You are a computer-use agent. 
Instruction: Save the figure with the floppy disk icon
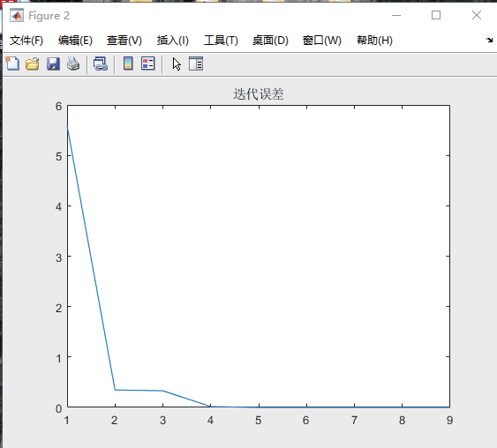point(53,63)
